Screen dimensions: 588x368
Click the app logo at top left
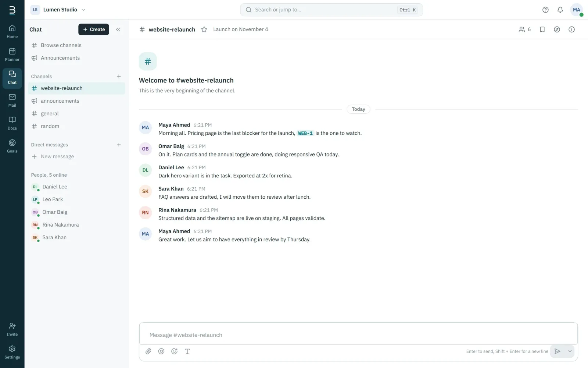(12, 10)
